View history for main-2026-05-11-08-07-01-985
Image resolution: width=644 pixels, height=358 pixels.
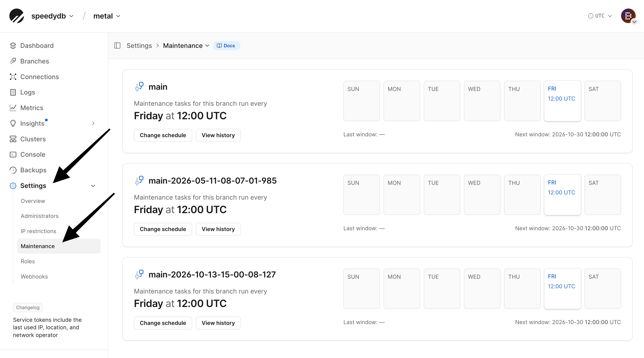(218, 229)
